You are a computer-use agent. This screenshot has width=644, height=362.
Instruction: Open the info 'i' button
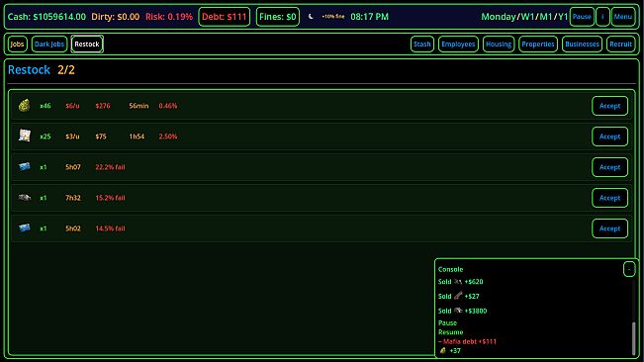(602, 17)
